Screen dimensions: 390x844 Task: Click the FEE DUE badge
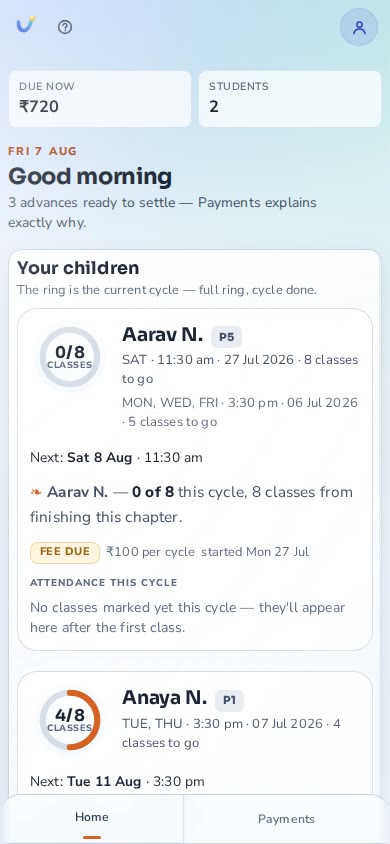tap(65, 552)
